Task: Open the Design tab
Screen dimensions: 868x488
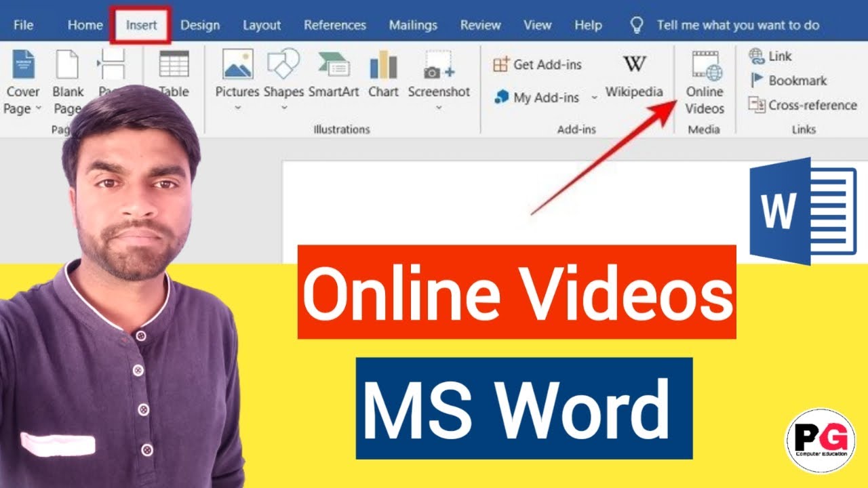Action: [x=200, y=25]
